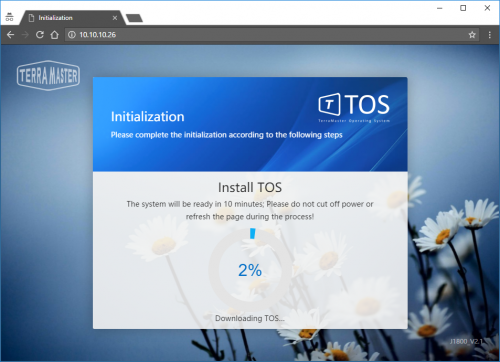Reload the page with refresh icon
Screen dimensions: 500x362
(x=40, y=35)
